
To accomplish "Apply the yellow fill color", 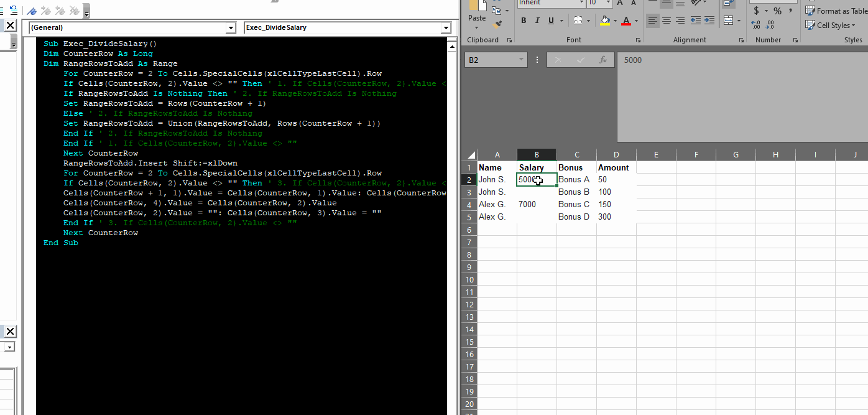I will coord(605,21).
